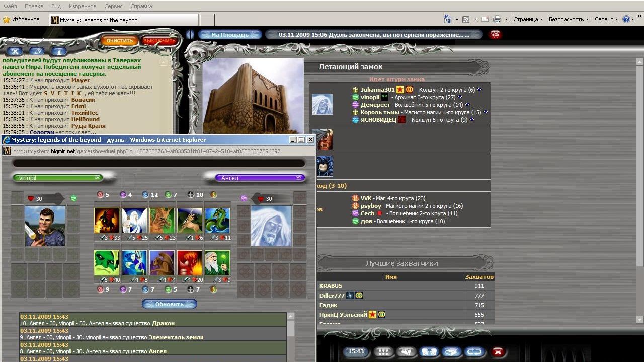Image resolution: width=644 pixels, height=362 pixels.
Task: Pick the tree ent creature card
Action: click(x=162, y=221)
